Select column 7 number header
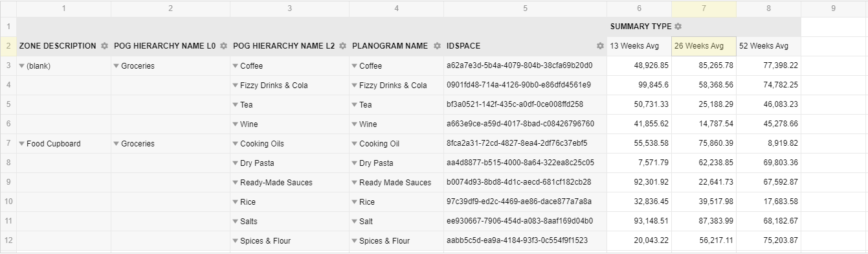 point(704,8)
